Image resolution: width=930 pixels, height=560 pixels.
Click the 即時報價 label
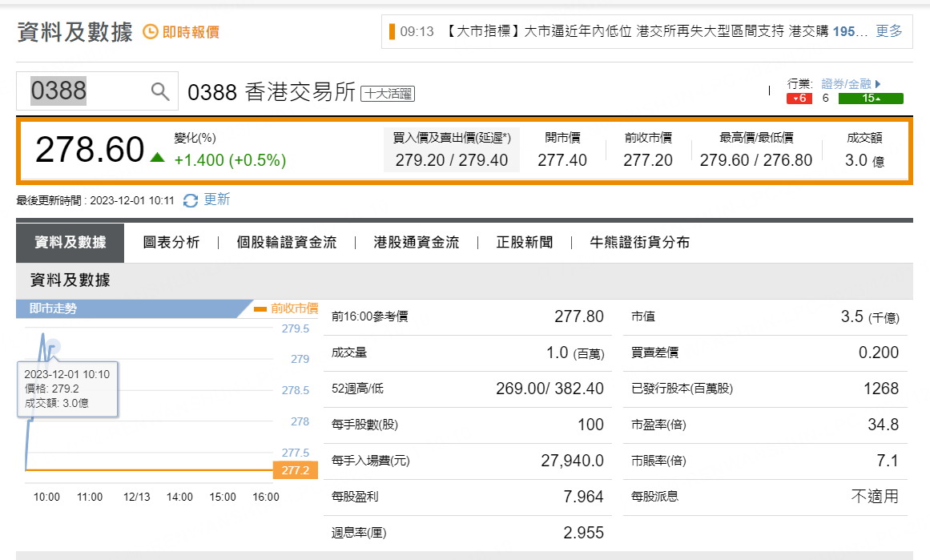191,32
